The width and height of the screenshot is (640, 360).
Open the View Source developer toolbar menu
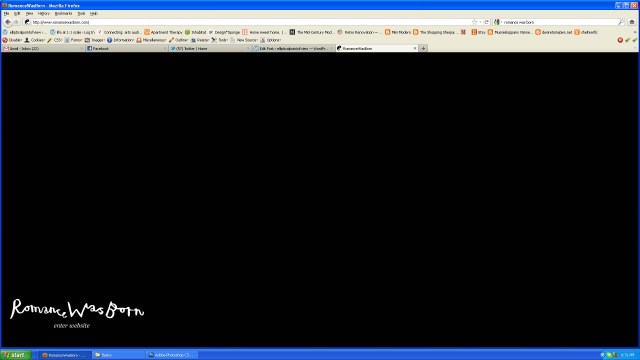(x=244, y=40)
